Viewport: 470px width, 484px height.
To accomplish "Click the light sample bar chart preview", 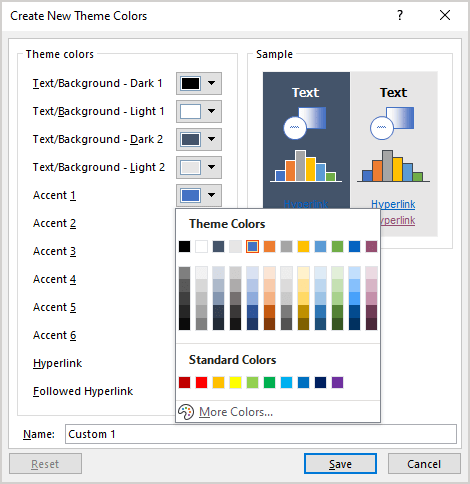I will click(393, 166).
